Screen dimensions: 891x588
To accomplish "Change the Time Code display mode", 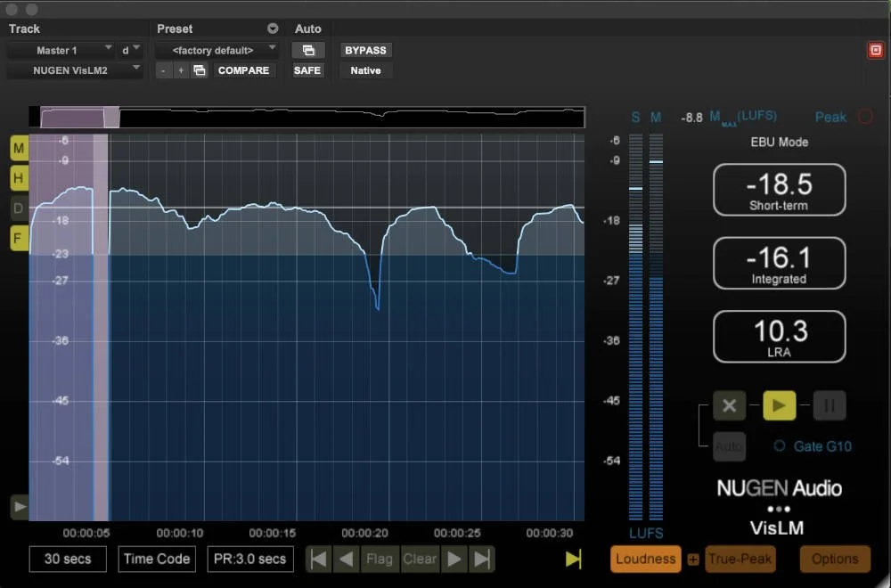I will 157,559.
